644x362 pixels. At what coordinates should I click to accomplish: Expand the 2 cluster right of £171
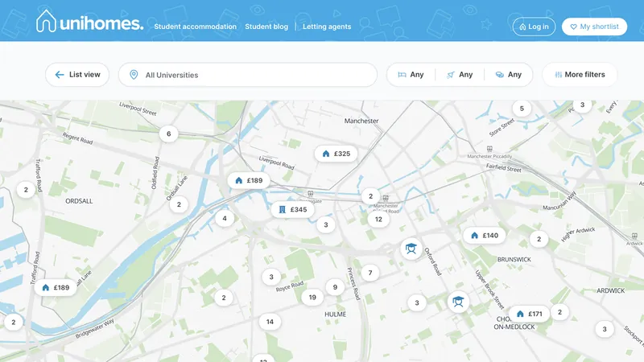click(559, 312)
